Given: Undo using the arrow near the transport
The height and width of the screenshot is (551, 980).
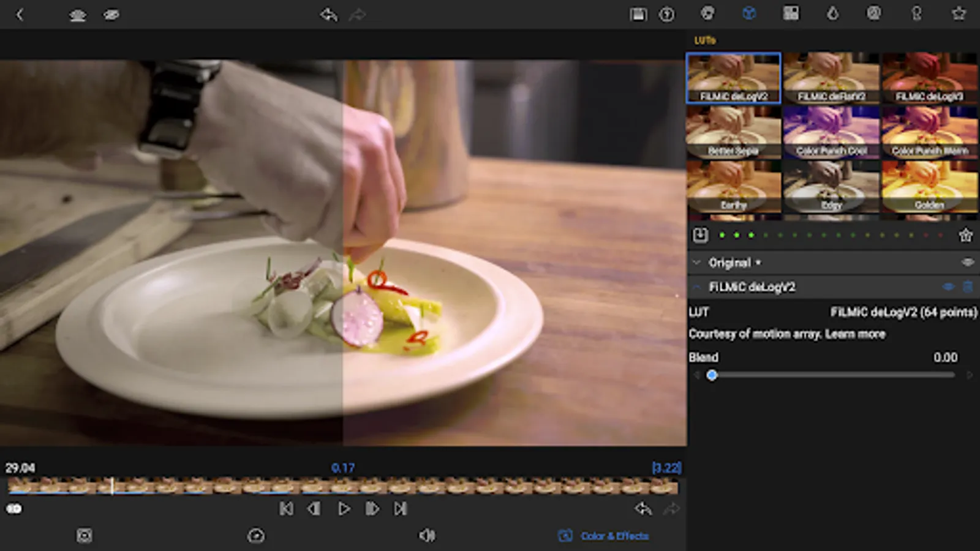Looking at the screenshot, I should tap(643, 509).
